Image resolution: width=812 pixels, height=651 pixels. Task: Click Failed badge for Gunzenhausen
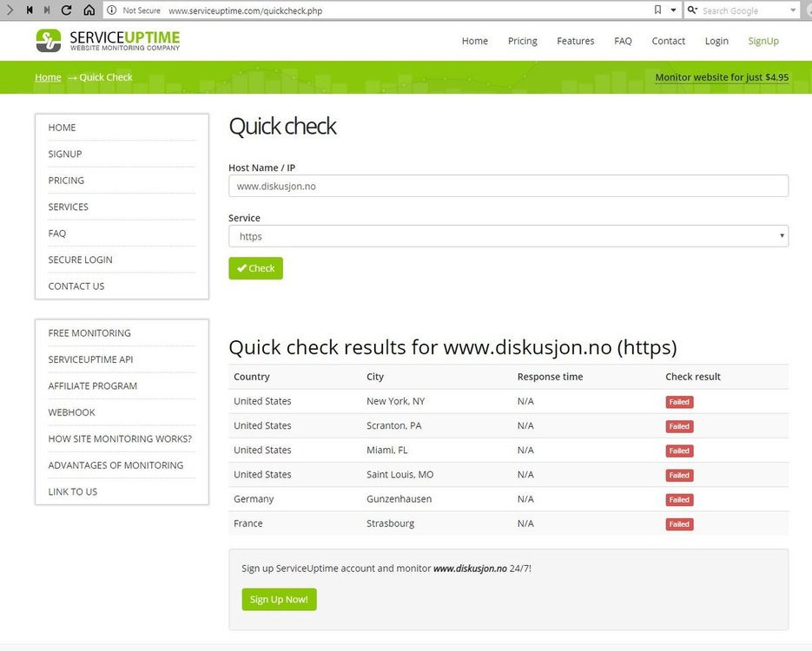(x=679, y=499)
